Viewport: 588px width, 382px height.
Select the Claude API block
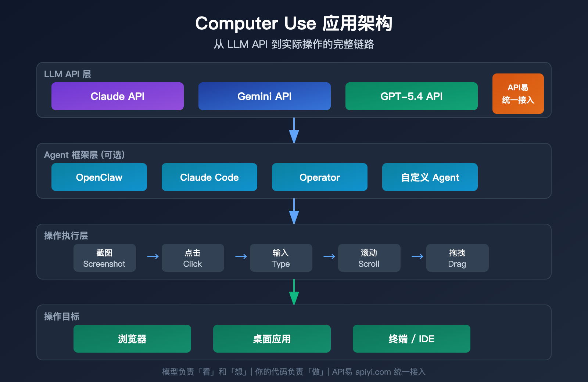(118, 96)
